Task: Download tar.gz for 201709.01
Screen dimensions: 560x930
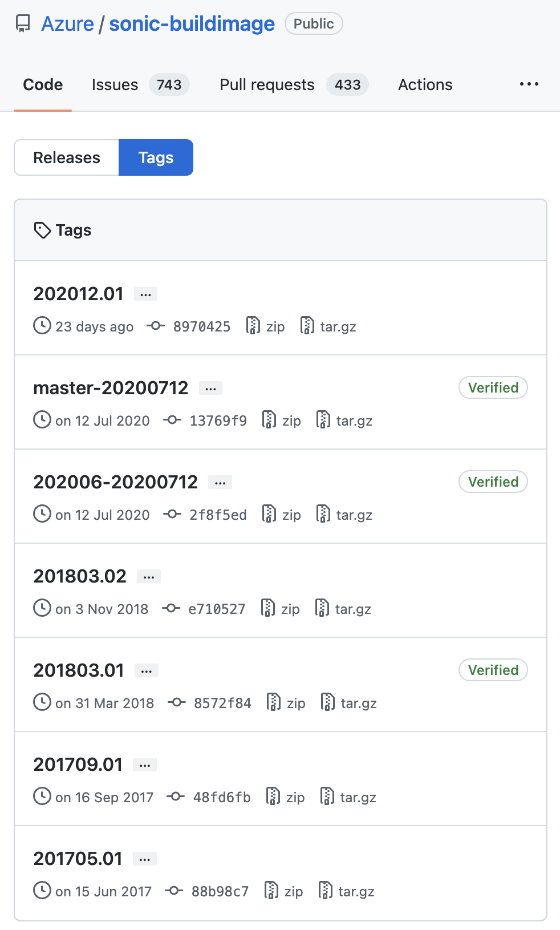Action: [348, 797]
